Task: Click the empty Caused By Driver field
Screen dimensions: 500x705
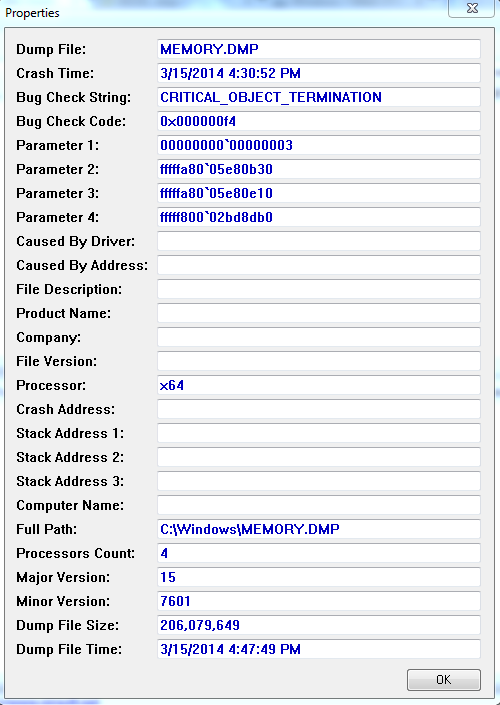Action: tap(319, 241)
